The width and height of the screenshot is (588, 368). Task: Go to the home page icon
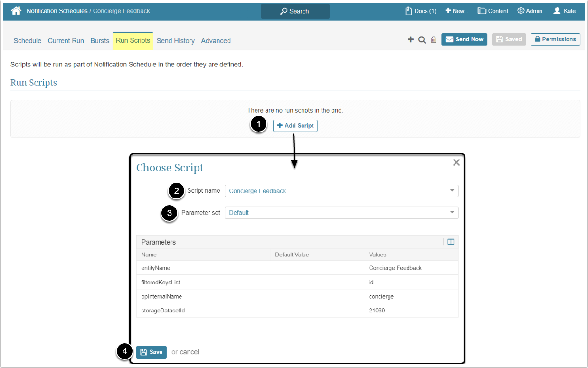[x=16, y=10]
